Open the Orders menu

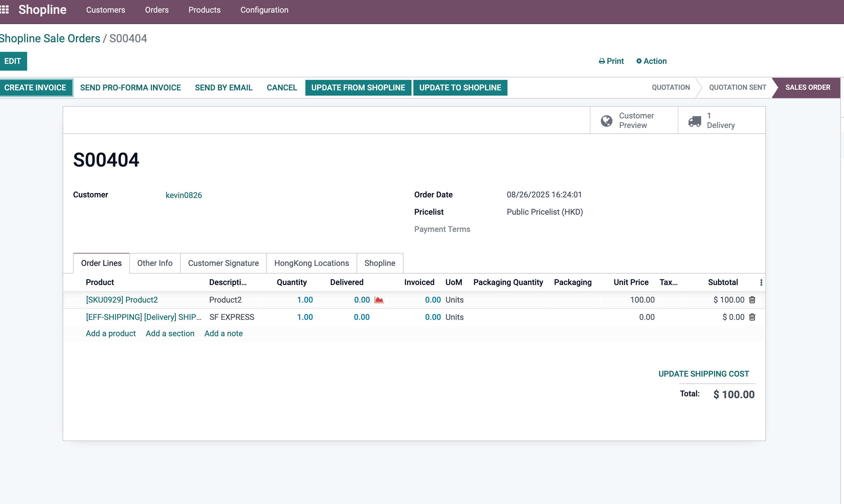pyautogui.click(x=157, y=10)
